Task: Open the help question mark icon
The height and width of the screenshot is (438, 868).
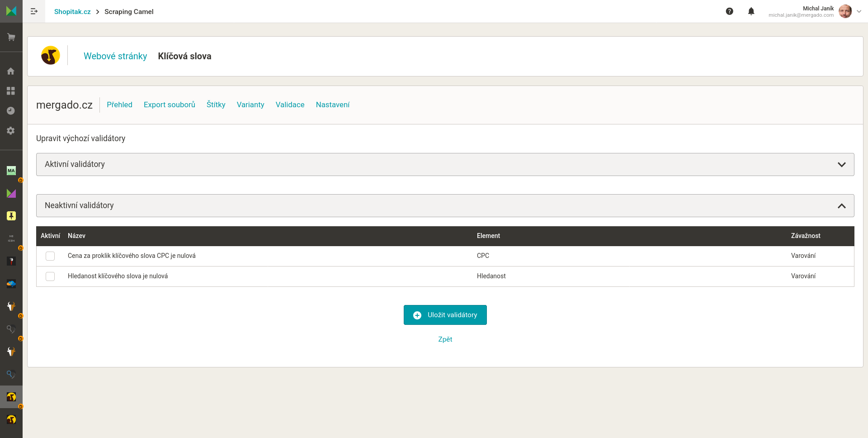Action: [x=729, y=11]
